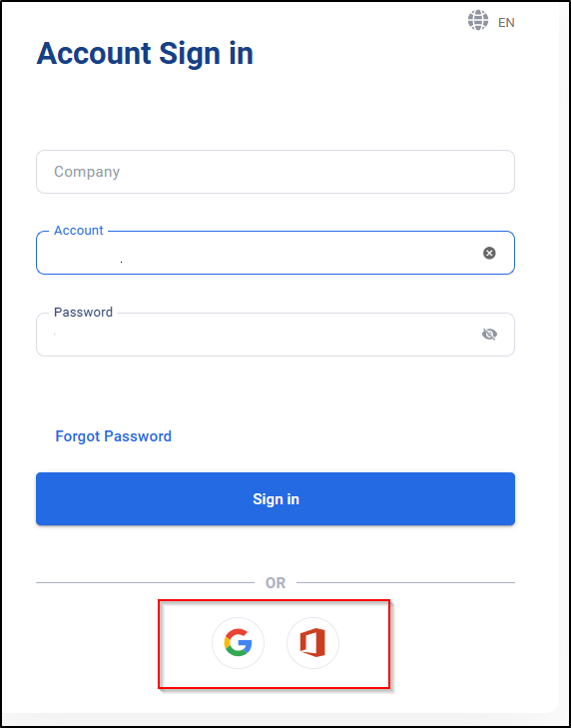Clear the Account field using the X icon
This screenshot has height=728, width=571.
(x=489, y=253)
